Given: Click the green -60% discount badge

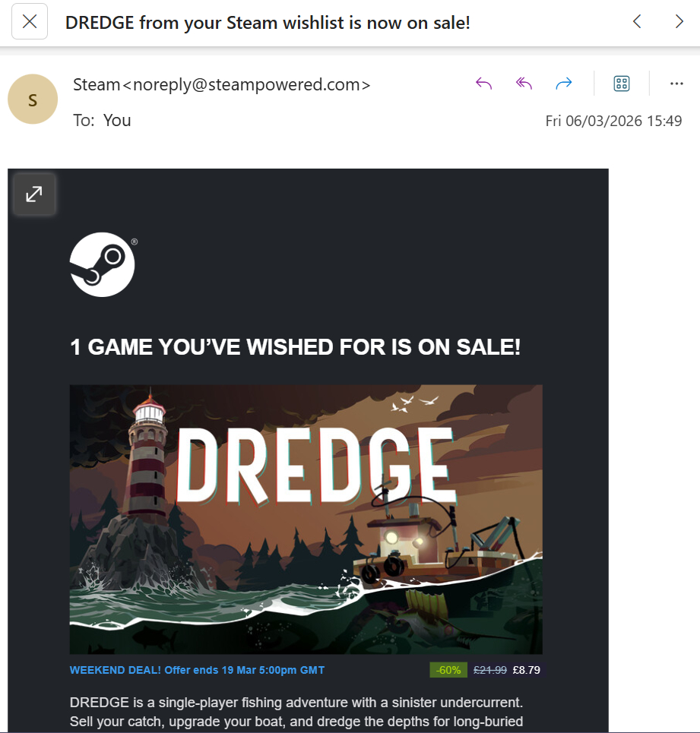Looking at the screenshot, I should click(448, 670).
